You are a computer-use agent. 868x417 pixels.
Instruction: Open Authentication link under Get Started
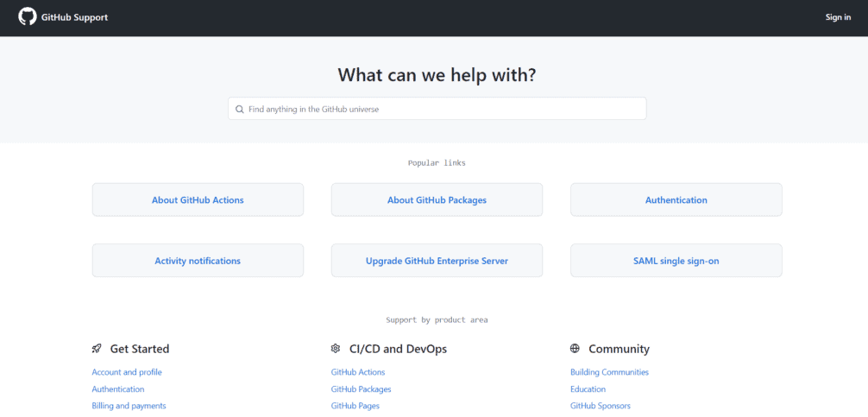[x=118, y=389]
